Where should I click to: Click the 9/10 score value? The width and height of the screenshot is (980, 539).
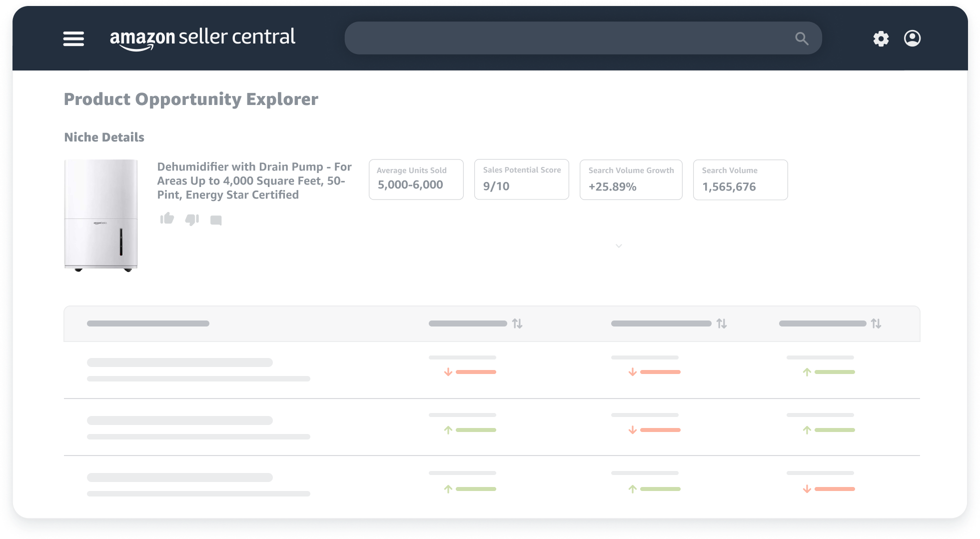496,186
